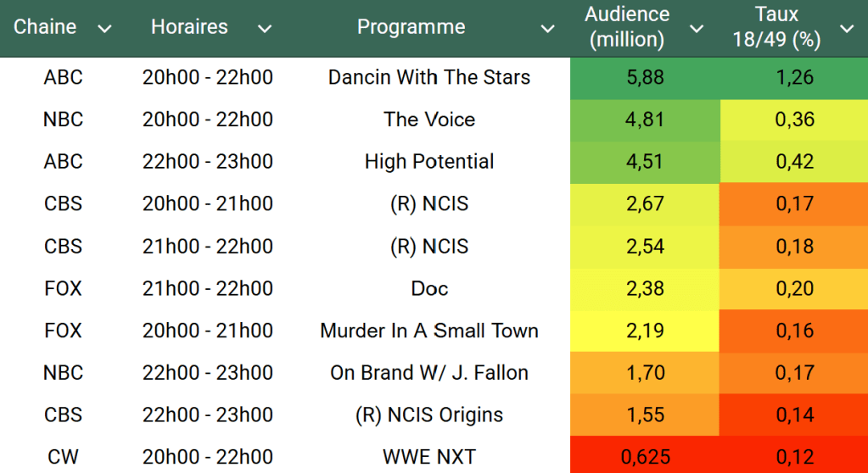Click the On Brand W/ J. Fallon cell
The width and height of the screenshot is (868, 473).
(x=428, y=372)
